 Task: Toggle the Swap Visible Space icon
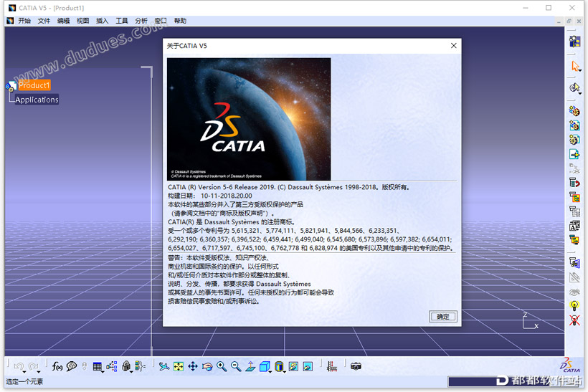[x=308, y=366]
